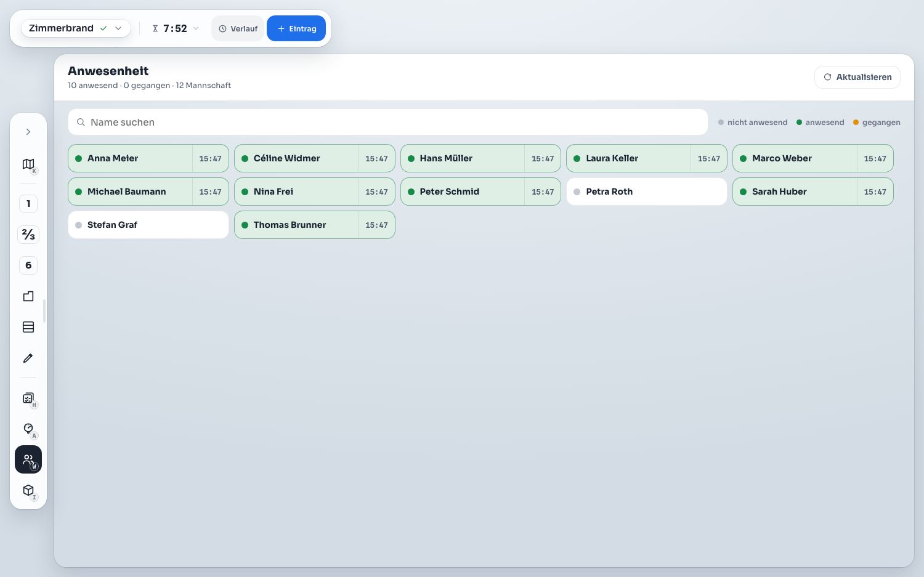Focus the Name suchen search field

387,122
